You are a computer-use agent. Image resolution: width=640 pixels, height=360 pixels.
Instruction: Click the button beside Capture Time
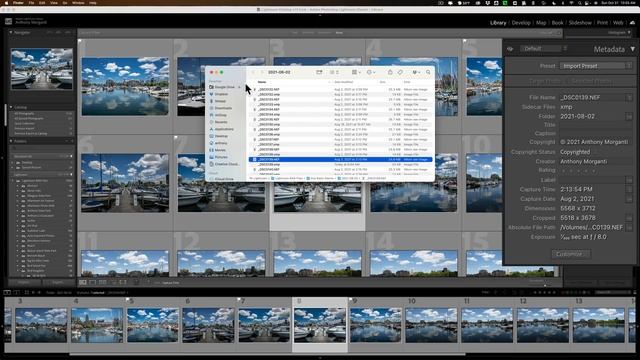[x=629, y=189]
